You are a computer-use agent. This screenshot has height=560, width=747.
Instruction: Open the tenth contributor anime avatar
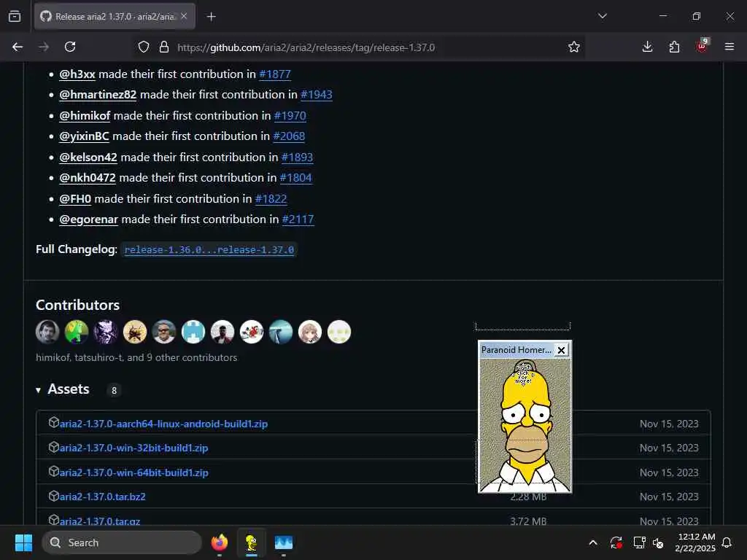point(309,332)
